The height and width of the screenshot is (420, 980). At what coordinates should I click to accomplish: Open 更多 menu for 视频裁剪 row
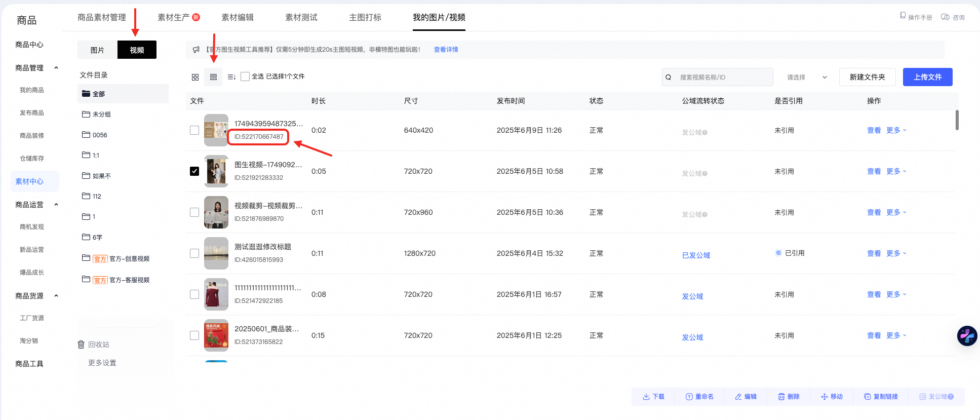896,212
